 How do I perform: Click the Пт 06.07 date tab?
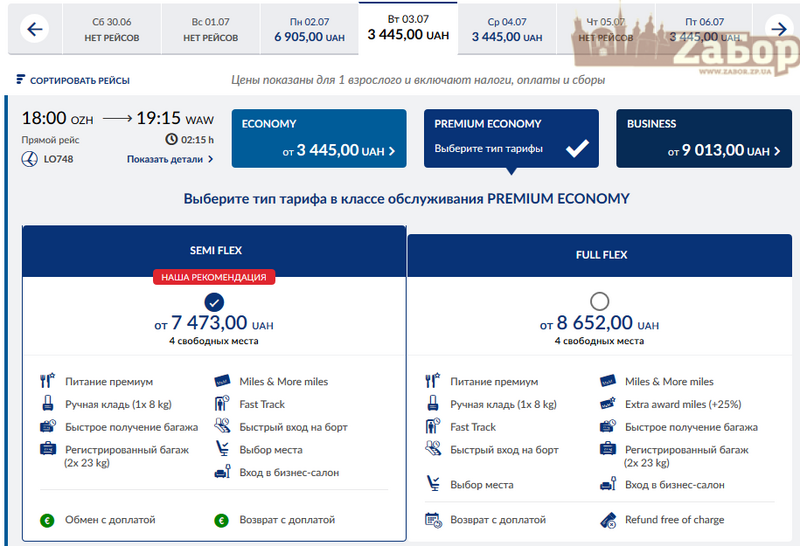pos(706,29)
